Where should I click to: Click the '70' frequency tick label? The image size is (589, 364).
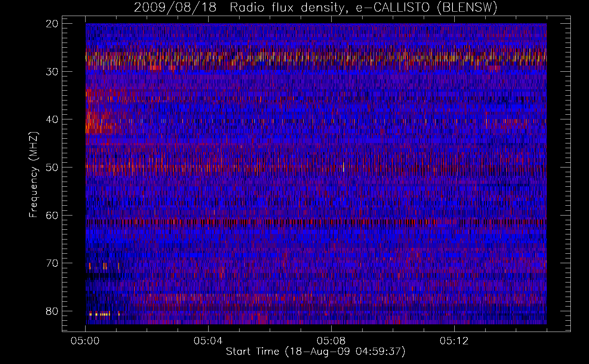coord(52,263)
